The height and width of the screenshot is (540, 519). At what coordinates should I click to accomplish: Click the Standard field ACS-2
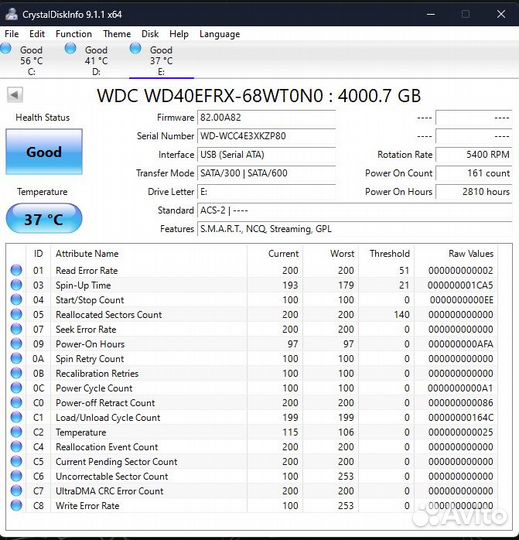[354, 210]
